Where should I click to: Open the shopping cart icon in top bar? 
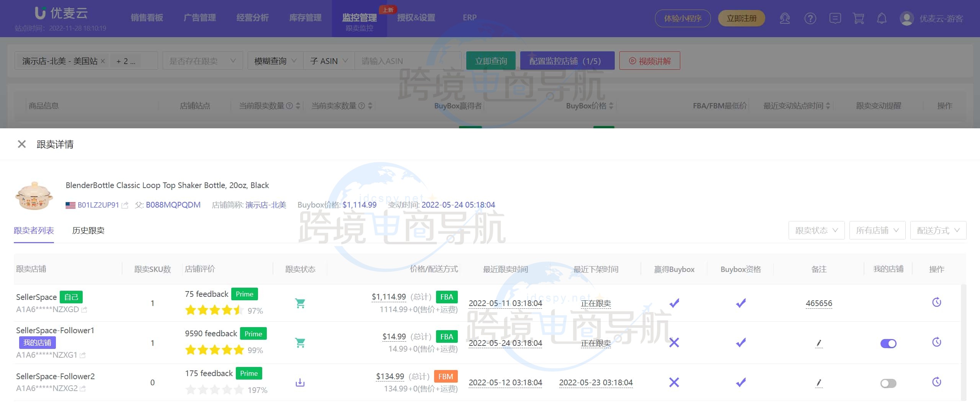tap(858, 18)
